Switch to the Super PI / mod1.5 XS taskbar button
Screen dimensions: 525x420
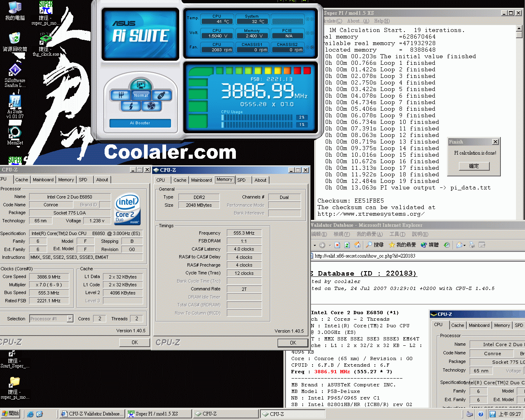(x=159, y=414)
